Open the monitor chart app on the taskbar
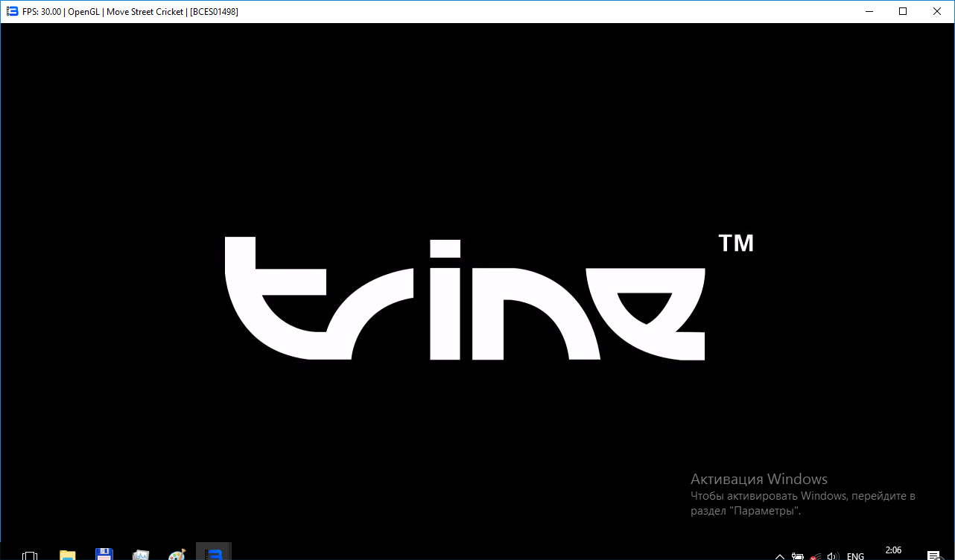955x560 pixels. 141,555
